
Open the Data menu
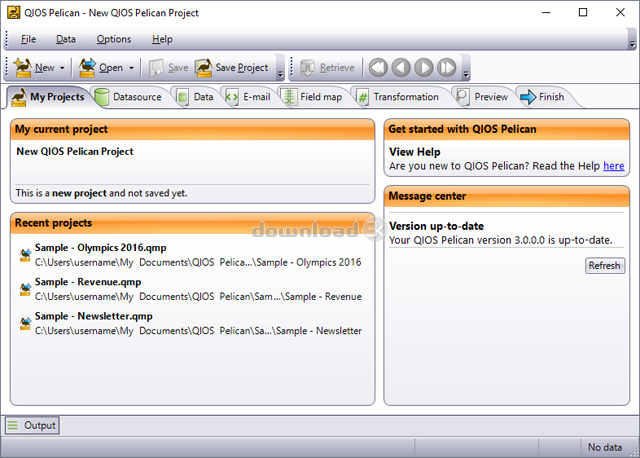66,39
